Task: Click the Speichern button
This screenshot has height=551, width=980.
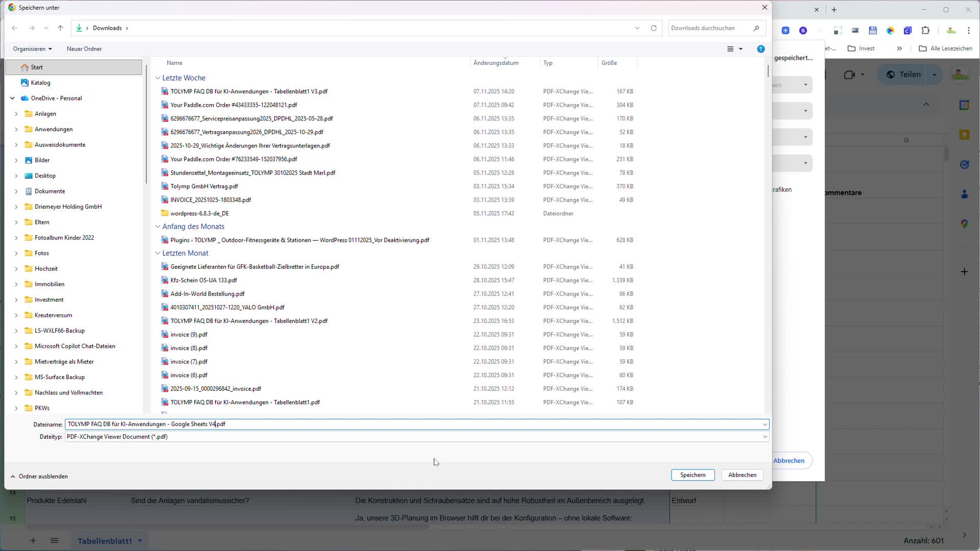Action: pos(692,475)
